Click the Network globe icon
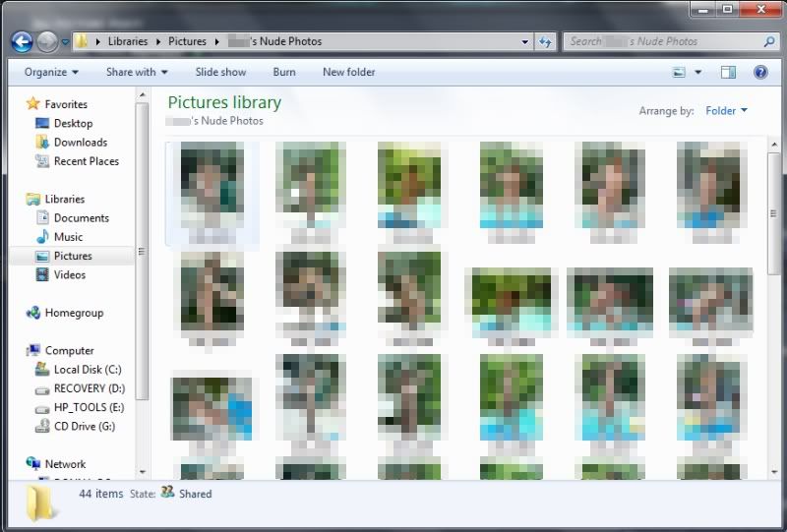The image size is (787, 532). click(x=33, y=463)
